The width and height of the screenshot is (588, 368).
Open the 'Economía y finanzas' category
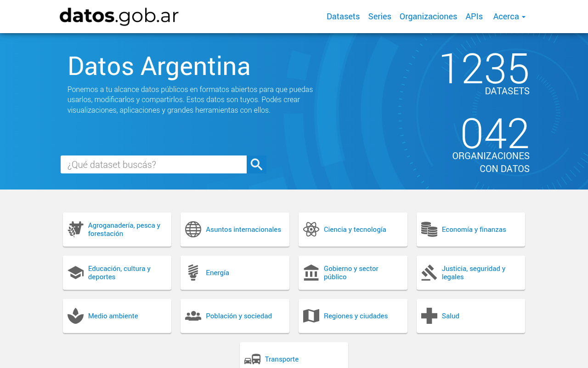(x=474, y=230)
